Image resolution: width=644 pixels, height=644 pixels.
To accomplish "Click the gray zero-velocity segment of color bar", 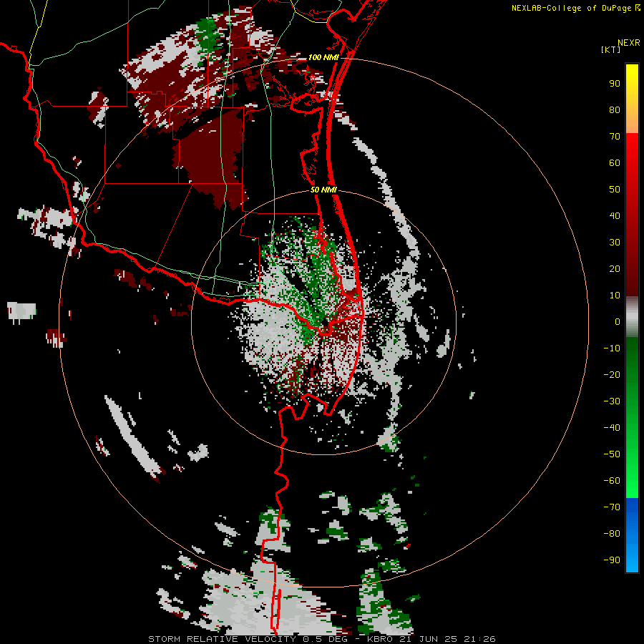I will 632,317.
